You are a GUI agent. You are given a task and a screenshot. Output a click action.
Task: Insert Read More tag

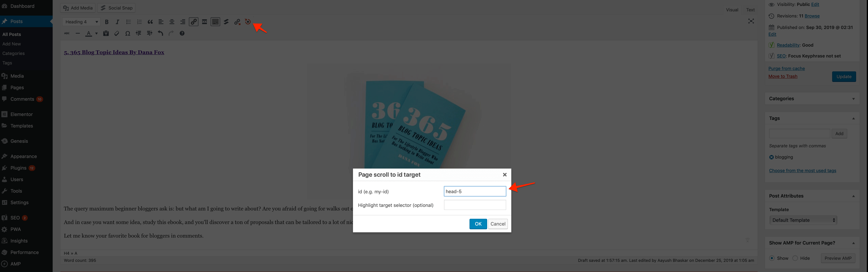204,22
